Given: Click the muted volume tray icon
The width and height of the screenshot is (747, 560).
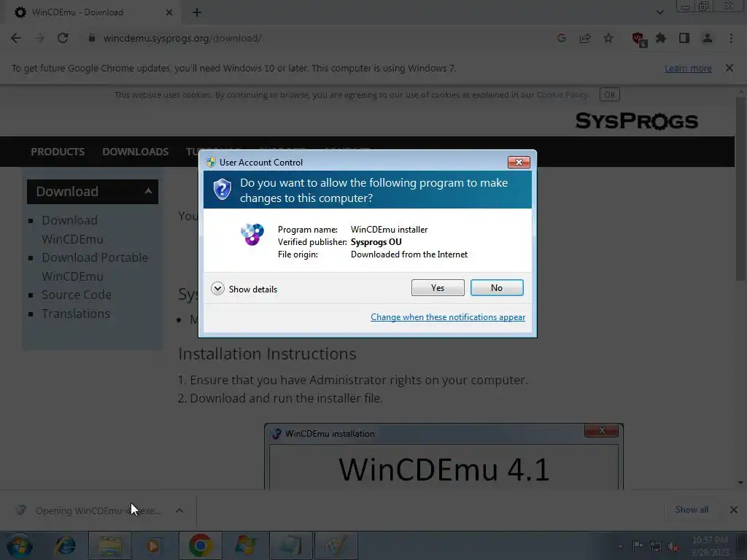Looking at the screenshot, I should pyautogui.click(x=673, y=546).
